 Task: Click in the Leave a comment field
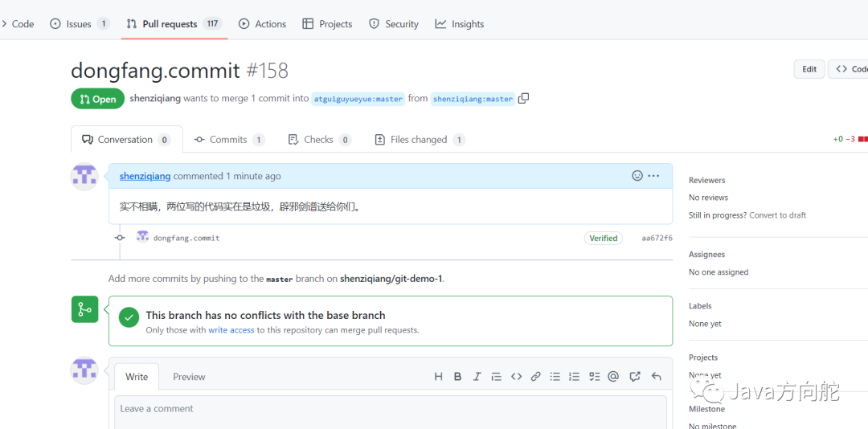pos(391,412)
